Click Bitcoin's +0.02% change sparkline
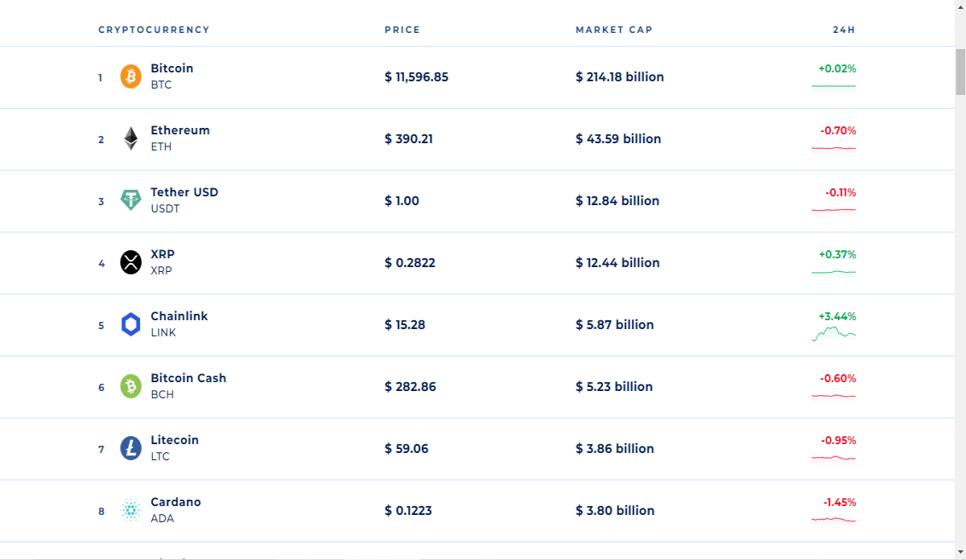 click(834, 85)
